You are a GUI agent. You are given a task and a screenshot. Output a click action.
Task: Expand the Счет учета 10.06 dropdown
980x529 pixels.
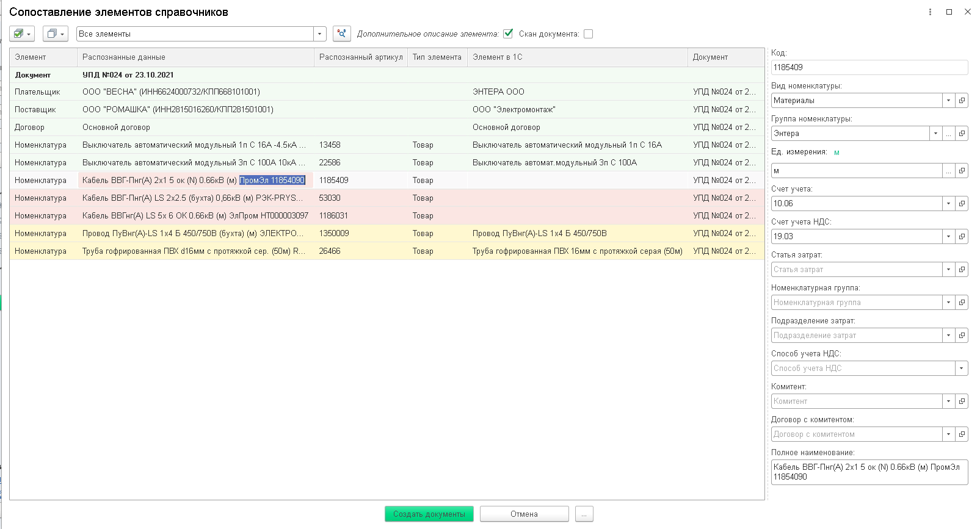point(948,203)
